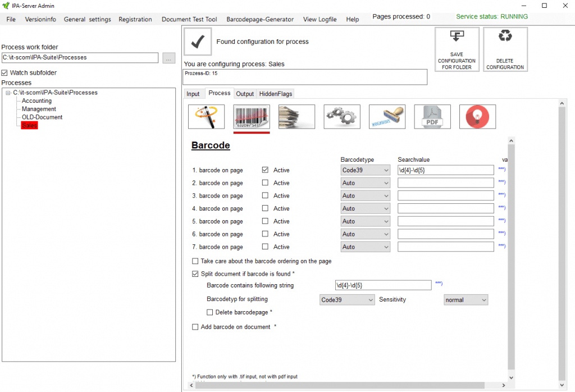
Task: Open the magic wand process icon
Action: (206, 117)
